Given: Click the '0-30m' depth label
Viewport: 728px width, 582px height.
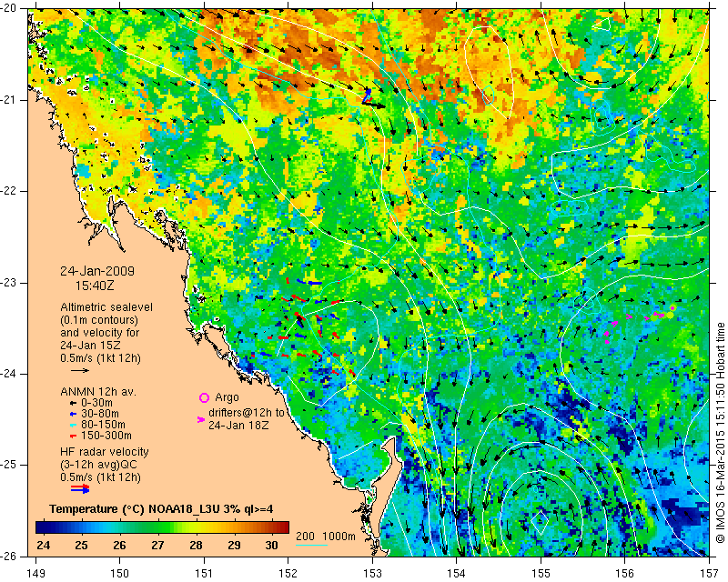Looking at the screenshot, I should [96, 403].
